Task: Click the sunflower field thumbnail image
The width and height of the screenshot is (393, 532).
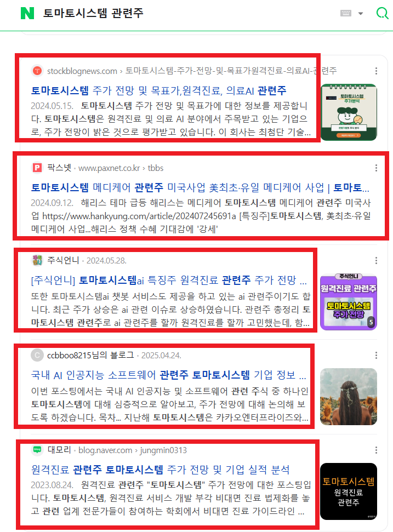Action: click(349, 397)
